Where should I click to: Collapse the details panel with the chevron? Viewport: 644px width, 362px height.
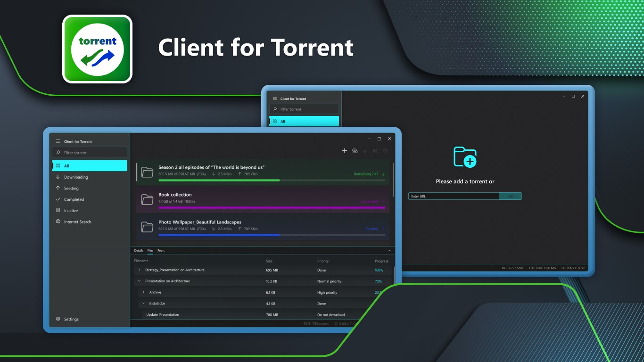pos(389,250)
